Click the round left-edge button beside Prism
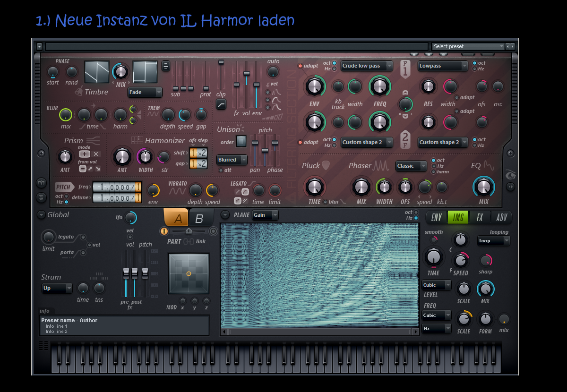567x392 pixels. [41, 153]
